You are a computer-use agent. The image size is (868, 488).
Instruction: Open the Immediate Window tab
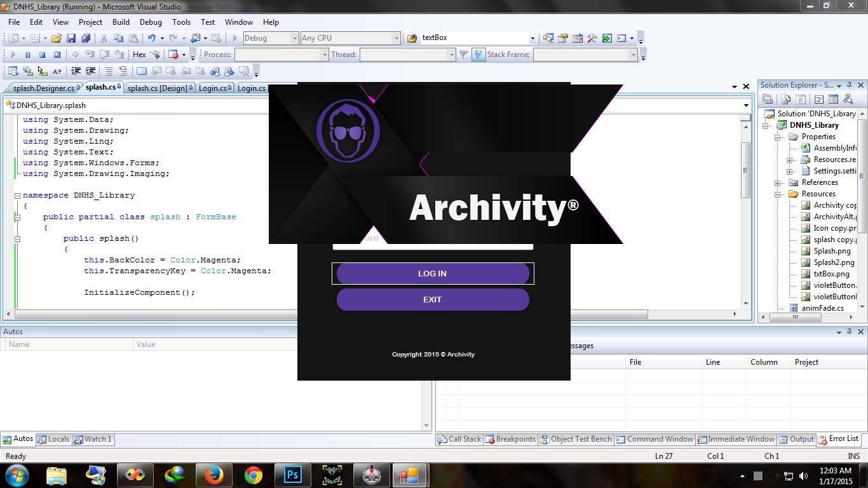tap(736, 439)
